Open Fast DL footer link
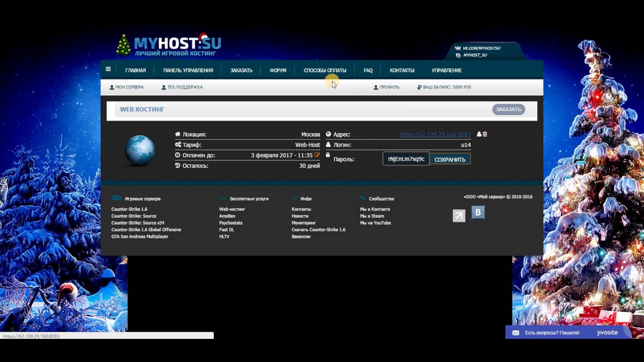The height and width of the screenshot is (362, 644). pos(226,230)
